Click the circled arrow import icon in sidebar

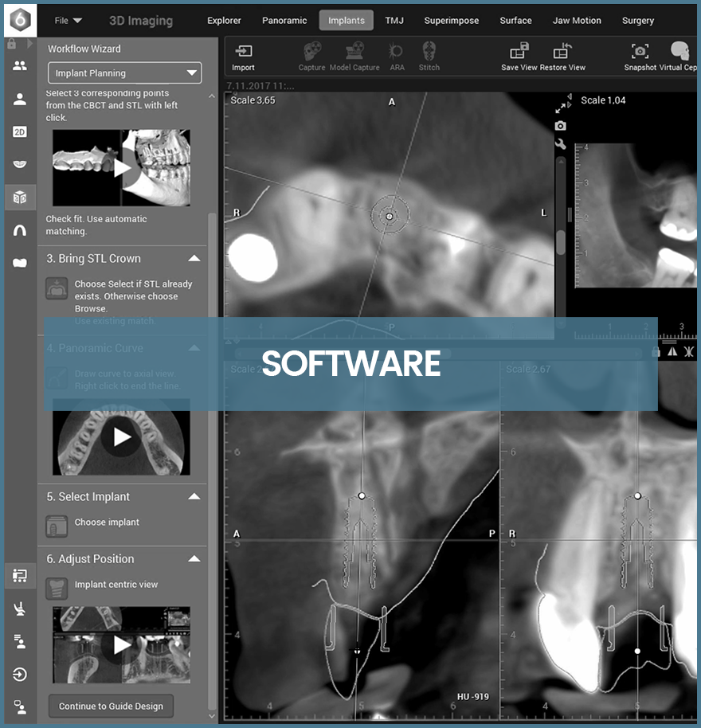click(19, 674)
